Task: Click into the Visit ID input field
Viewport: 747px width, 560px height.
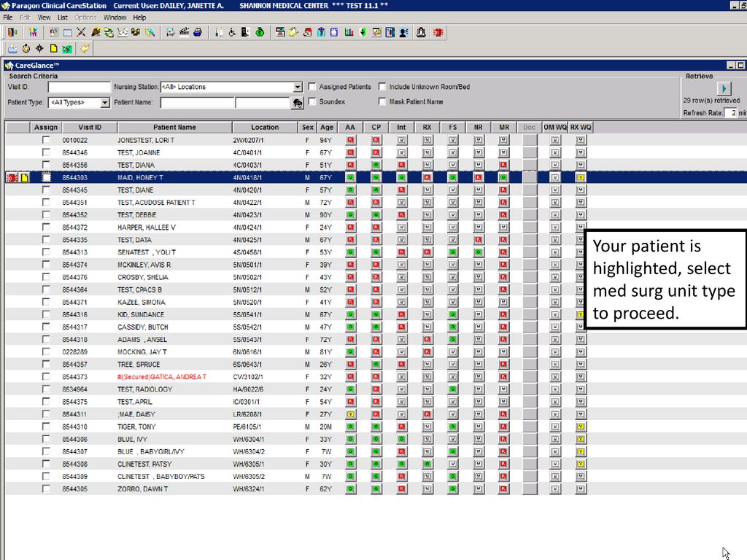Action: coord(79,87)
